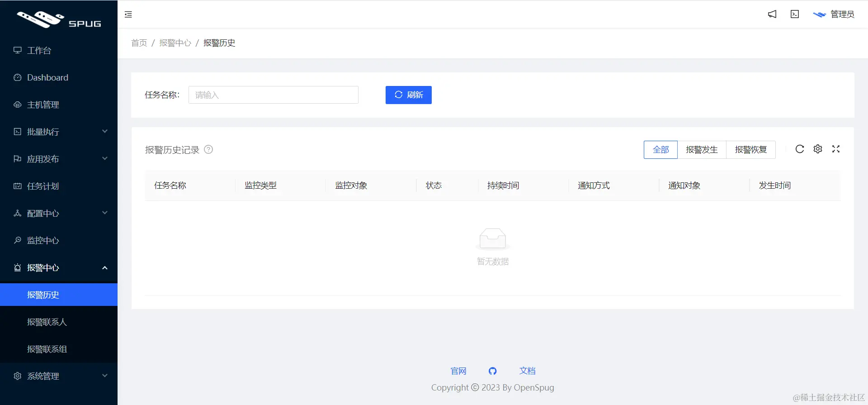The width and height of the screenshot is (868, 405).
Task: Click the 通知对象 column header
Action: point(684,186)
